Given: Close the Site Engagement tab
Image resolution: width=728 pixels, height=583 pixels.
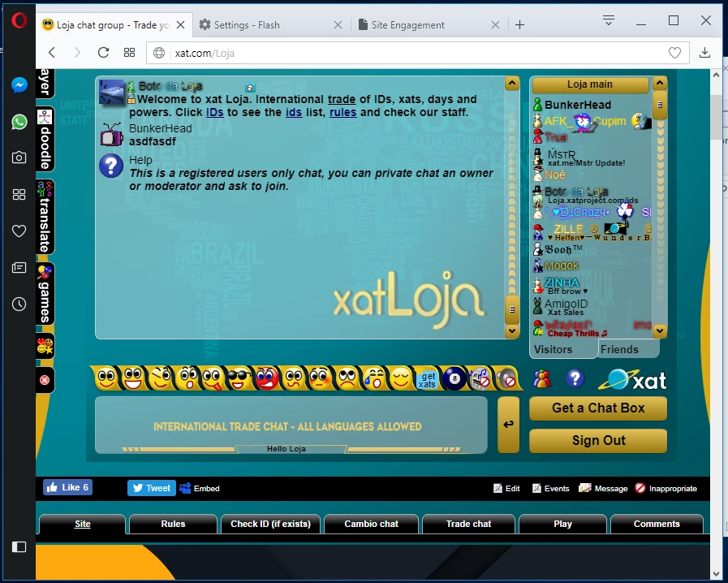Looking at the screenshot, I should [x=495, y=25].
